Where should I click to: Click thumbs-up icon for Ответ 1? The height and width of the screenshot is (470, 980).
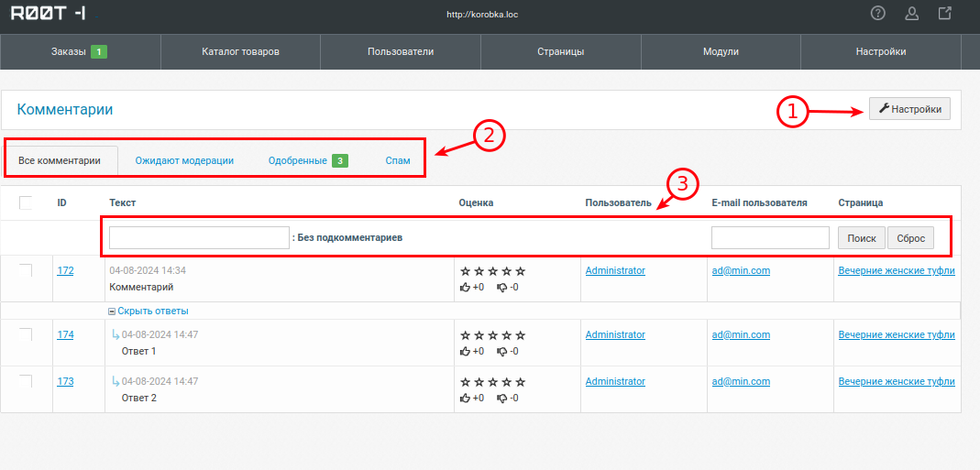[465, 351]
